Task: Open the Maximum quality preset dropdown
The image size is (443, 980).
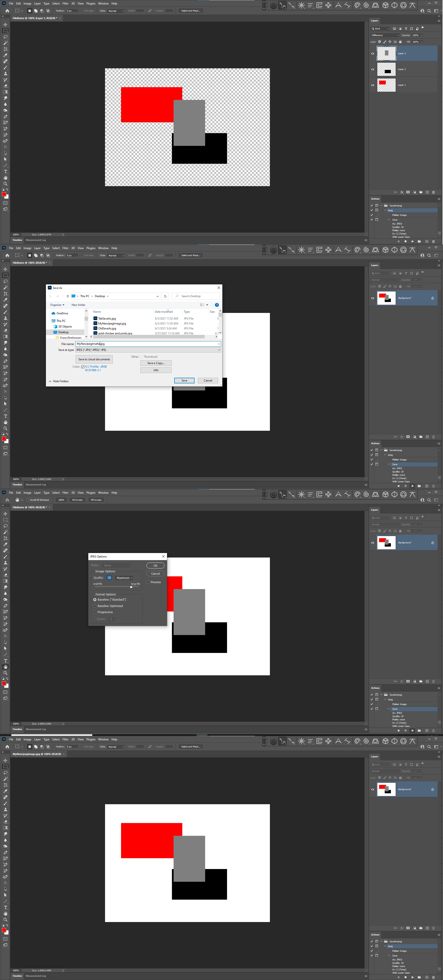Action: [x=124, y=578]
